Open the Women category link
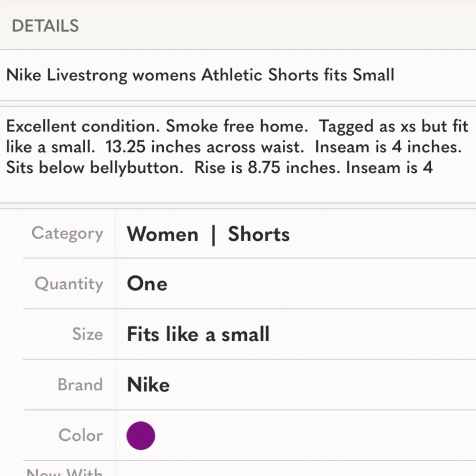This screenshot has height=476, width=476. (163, 234)
